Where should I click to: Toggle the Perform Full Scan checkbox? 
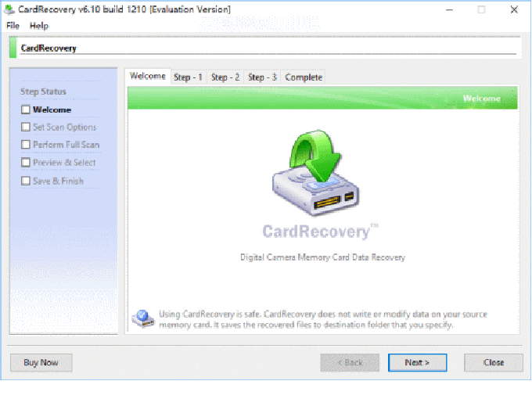26,145
